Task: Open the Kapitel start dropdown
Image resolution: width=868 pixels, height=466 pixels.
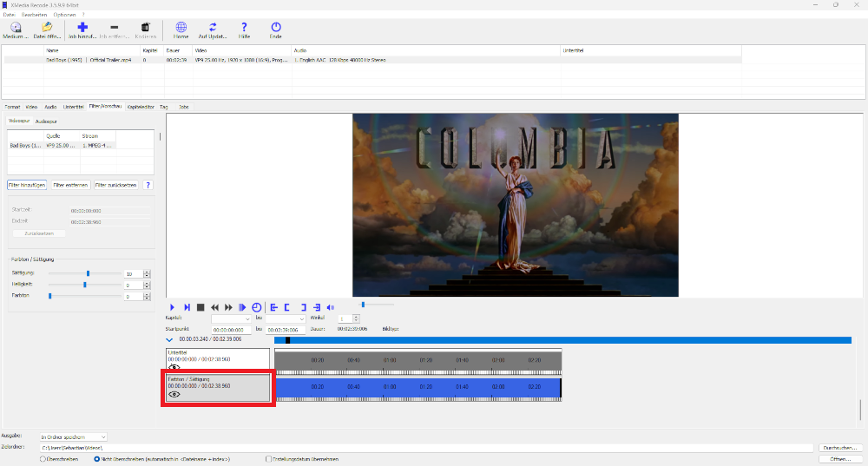Action: [x=231, y=318]
